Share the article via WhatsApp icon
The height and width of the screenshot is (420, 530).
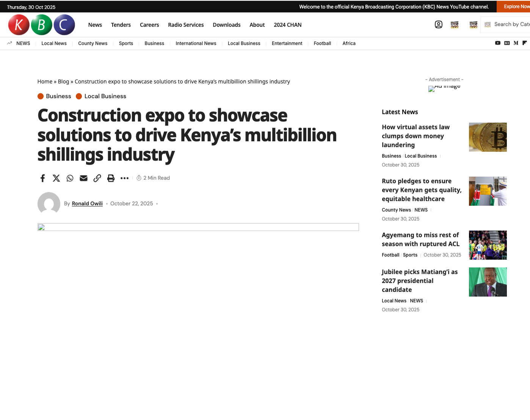click(70, 178)
